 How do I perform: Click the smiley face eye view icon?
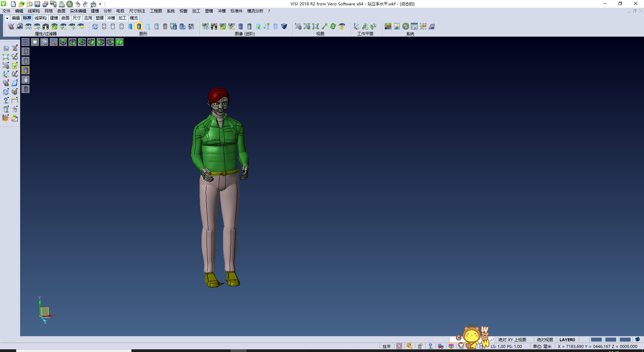[x=342, y=26]
